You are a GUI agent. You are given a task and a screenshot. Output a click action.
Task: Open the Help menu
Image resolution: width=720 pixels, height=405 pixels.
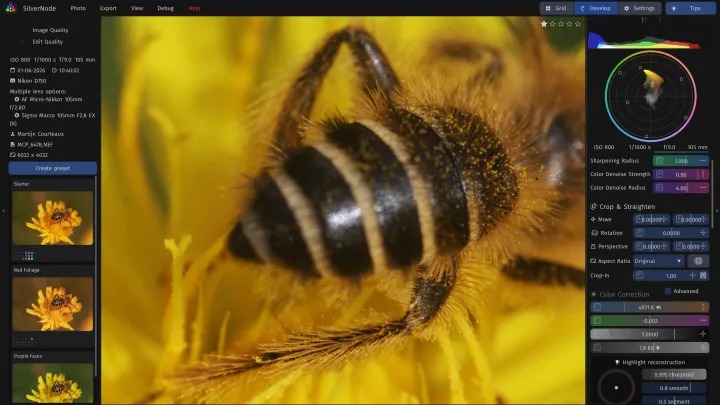[x=194, y=8]
